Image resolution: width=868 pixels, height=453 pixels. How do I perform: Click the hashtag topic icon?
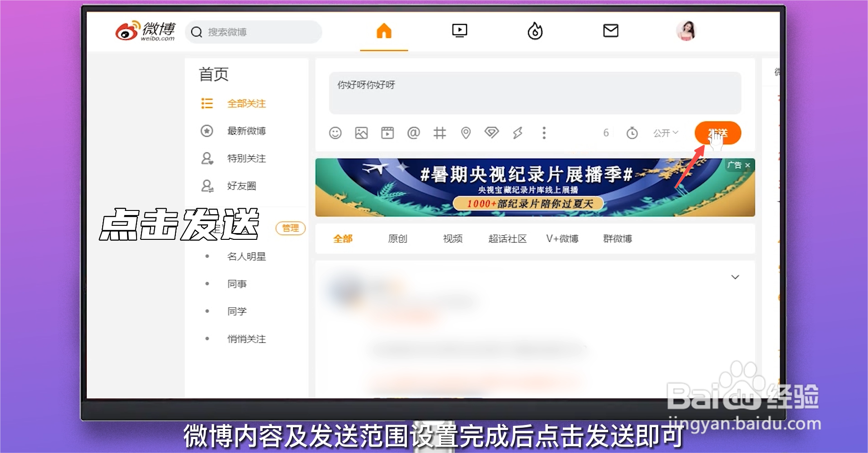(439, 132)
